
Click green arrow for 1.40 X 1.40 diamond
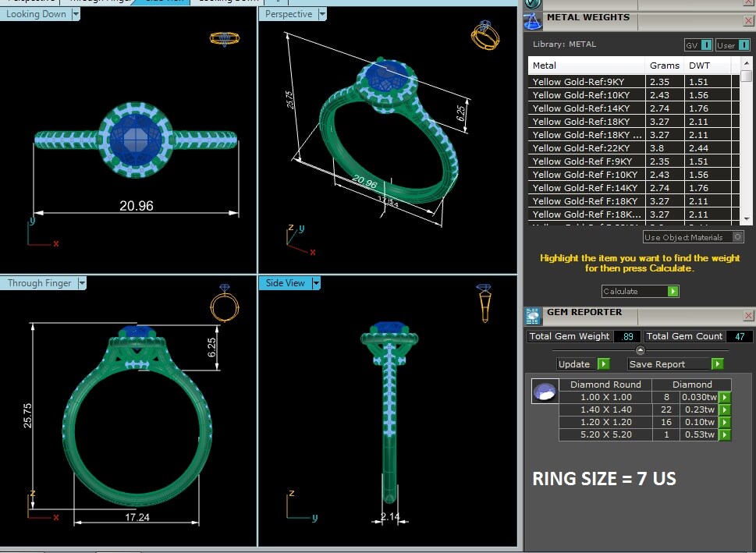[x=725, y=410]
